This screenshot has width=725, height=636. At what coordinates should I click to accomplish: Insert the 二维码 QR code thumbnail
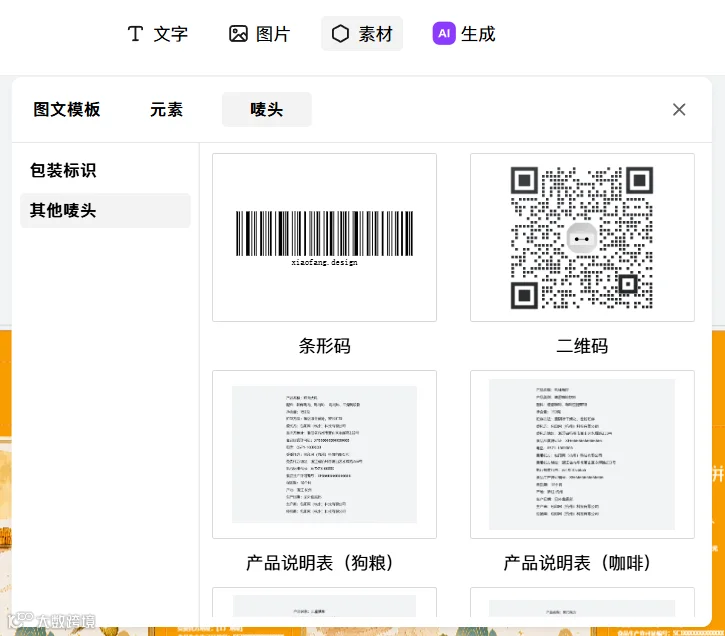click(582, 238)
